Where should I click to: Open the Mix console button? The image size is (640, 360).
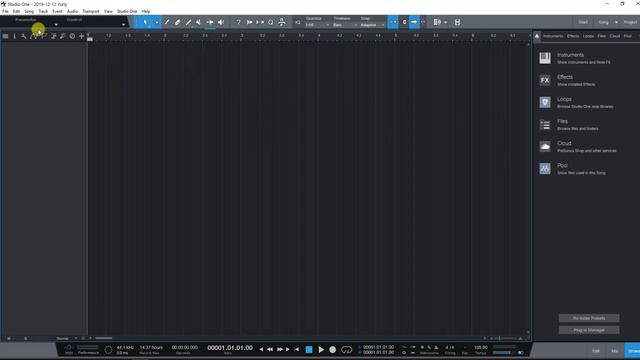click(615, 351)
